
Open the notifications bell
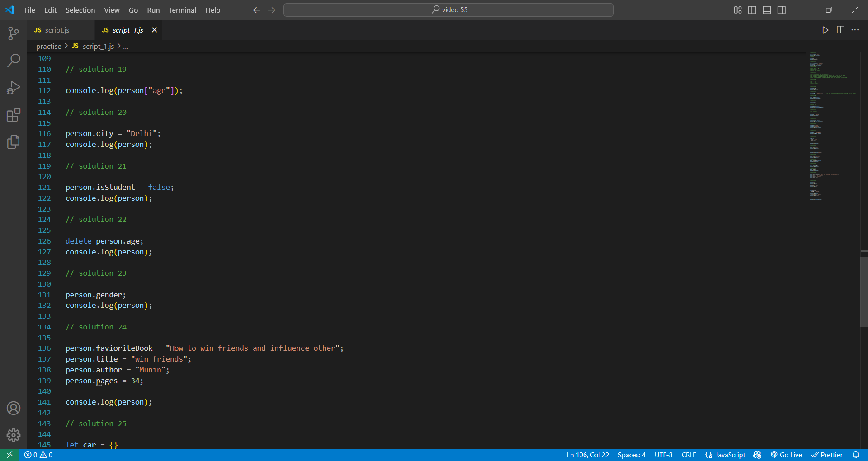(856, 455)
